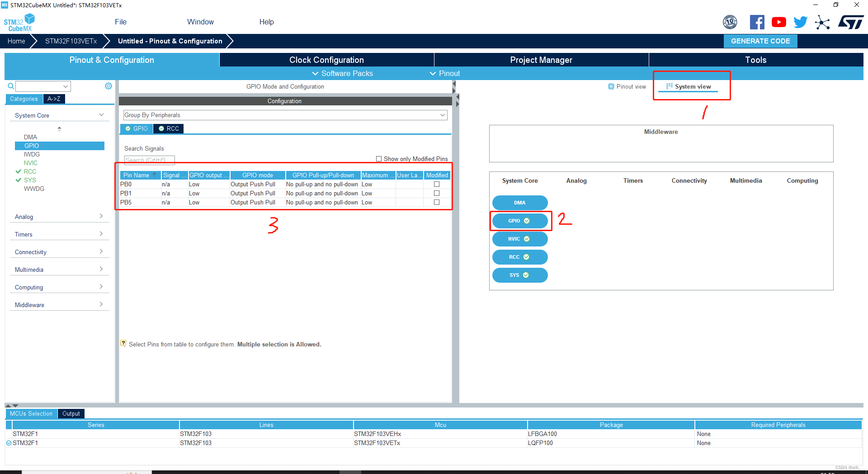Select DMA in the System Core list

click(x=30, y=137)
